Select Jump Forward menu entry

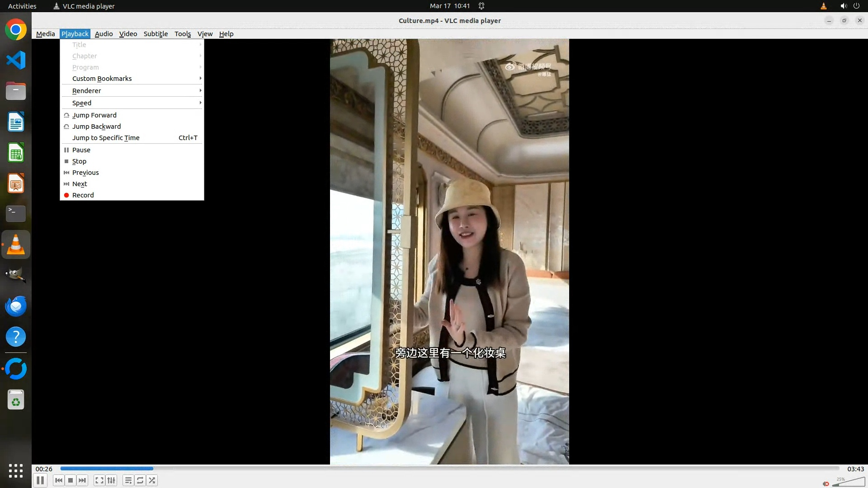94,115
